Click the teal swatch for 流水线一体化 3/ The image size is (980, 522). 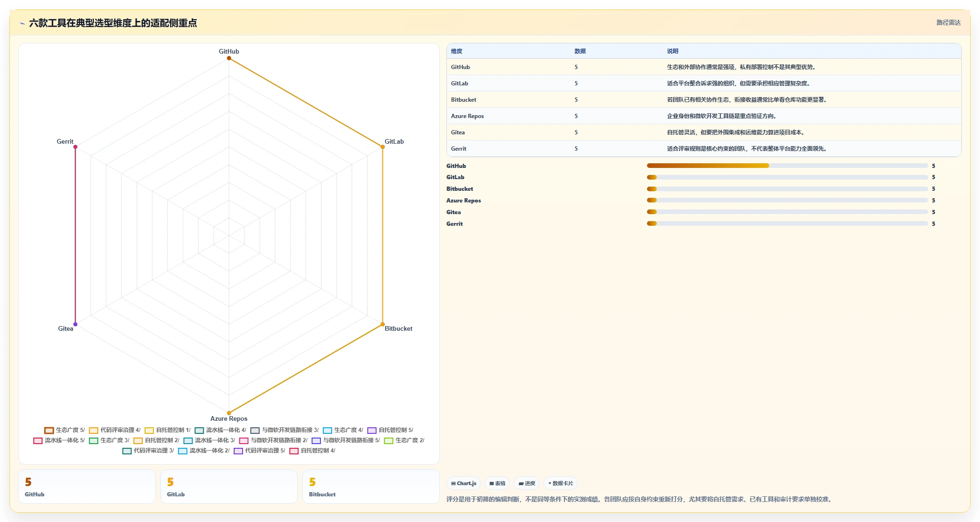click(x=188, y=440)
